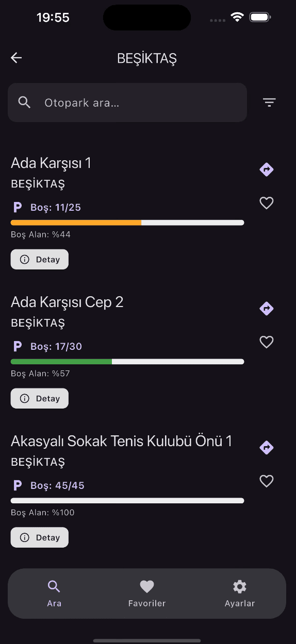Get directions to Ada Karşısı Cep 2
Viewport: 296px width, 644px height.
pyautogui.click(x=266, y=309)
